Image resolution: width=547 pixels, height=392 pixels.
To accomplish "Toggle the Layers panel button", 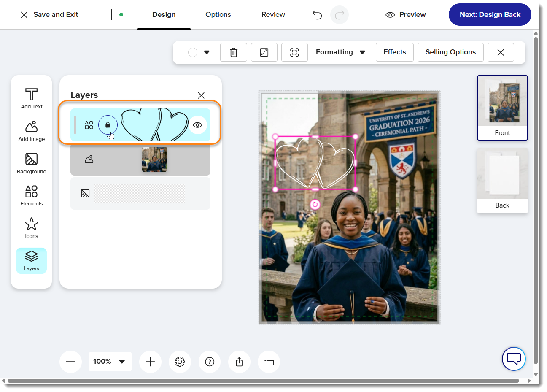I will coord(31,260).
